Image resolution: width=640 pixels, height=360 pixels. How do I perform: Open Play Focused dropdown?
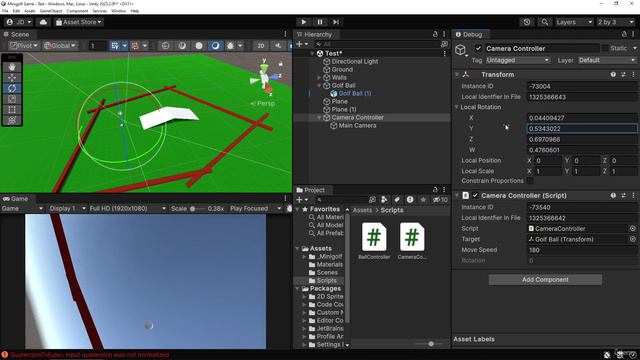pos(256,209)
